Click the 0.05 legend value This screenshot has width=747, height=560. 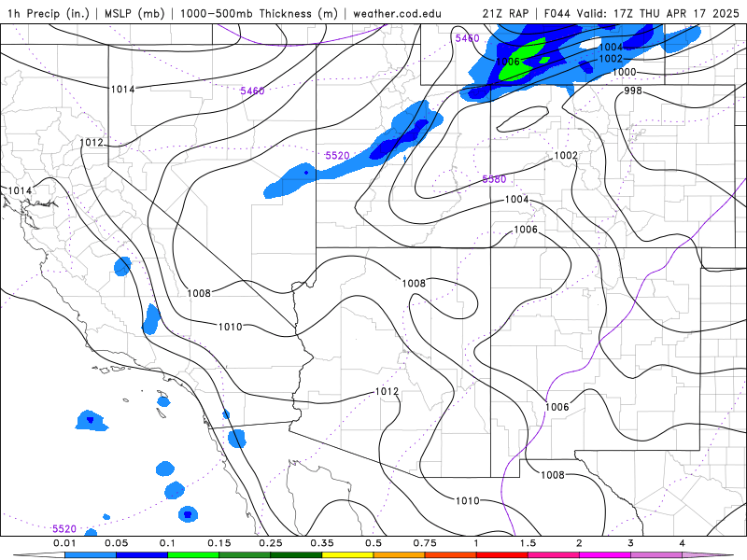click(x=116, y=543)
